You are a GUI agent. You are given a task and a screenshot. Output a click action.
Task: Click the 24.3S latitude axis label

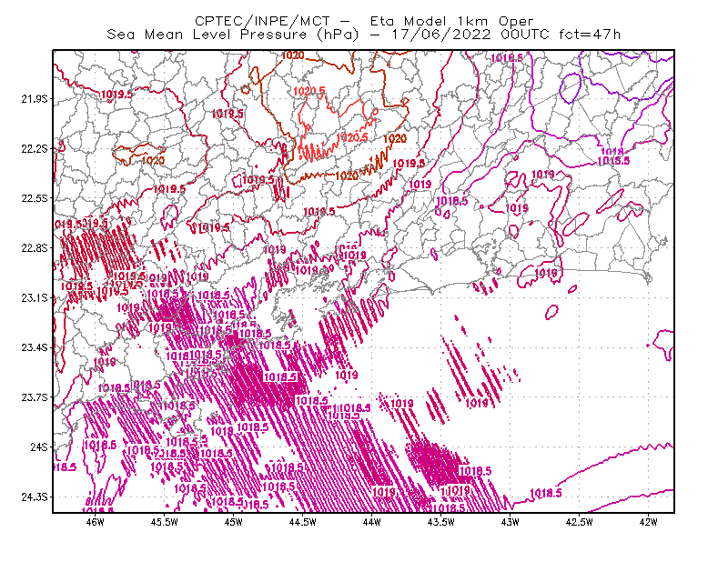point(35,497)
